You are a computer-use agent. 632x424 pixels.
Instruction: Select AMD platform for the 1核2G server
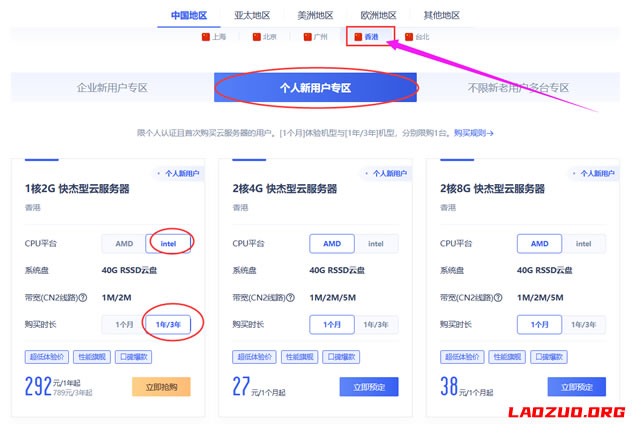(x=124, y=244)
